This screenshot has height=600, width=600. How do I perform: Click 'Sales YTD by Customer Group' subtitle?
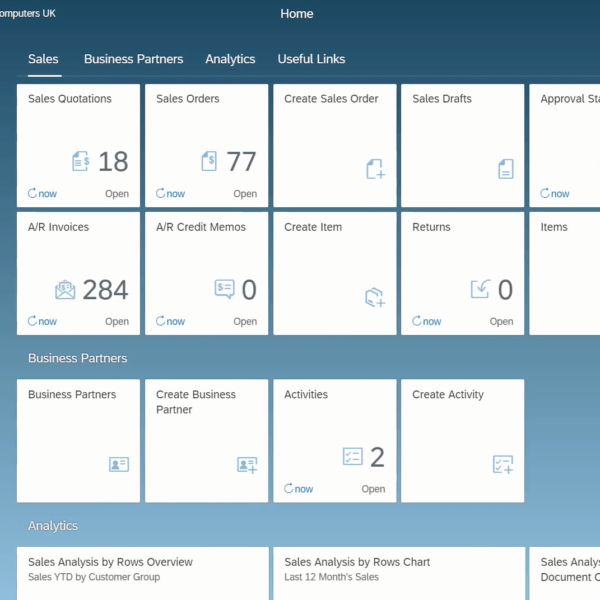tap(94, 577)
